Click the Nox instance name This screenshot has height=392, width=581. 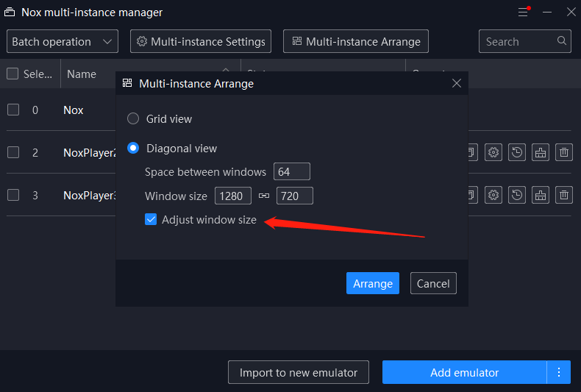click(74, 110)
